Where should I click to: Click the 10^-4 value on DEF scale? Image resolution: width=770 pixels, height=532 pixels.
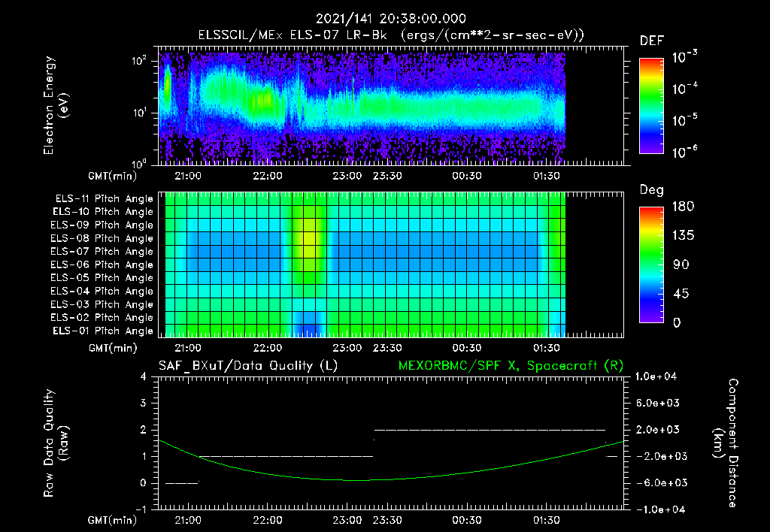coord(684,89)
